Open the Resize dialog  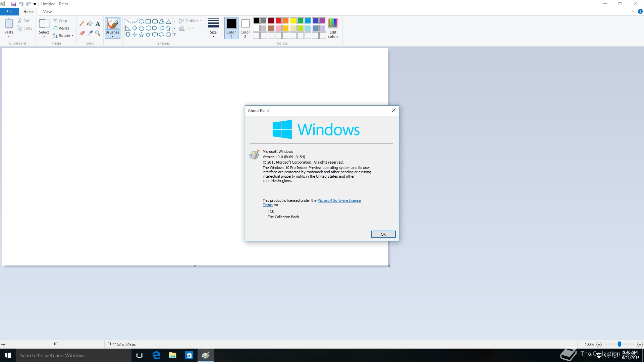61,28
